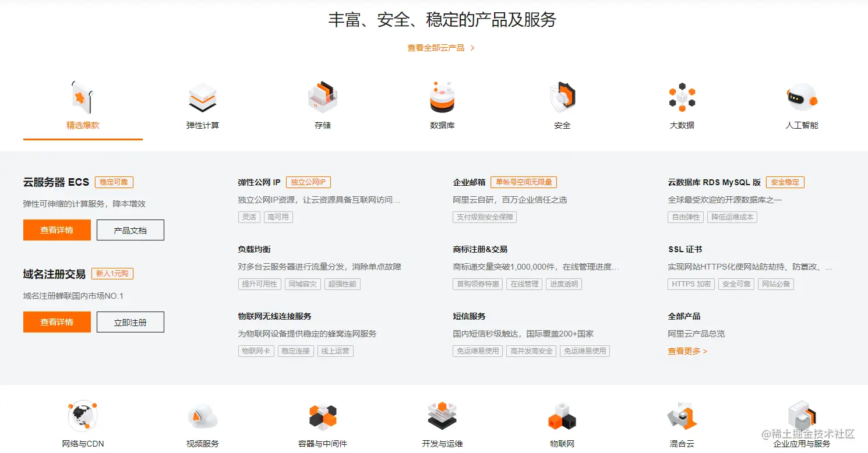Click the 降低运维成本 tag
Image resolution: width=868 pixels, height=453 pixels.
tap(732, 217)
